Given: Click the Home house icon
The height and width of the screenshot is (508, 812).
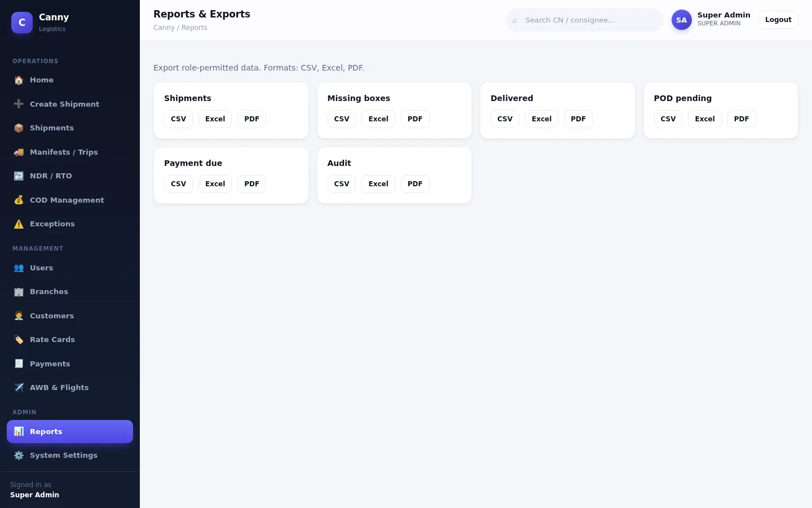Looking at the screenshot, I should pos(19,80).
